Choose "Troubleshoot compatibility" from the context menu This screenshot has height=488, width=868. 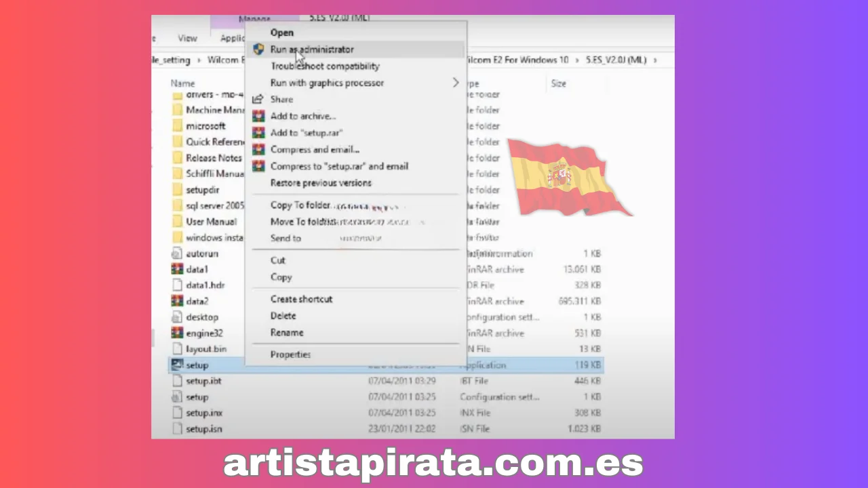click(325, 66)
